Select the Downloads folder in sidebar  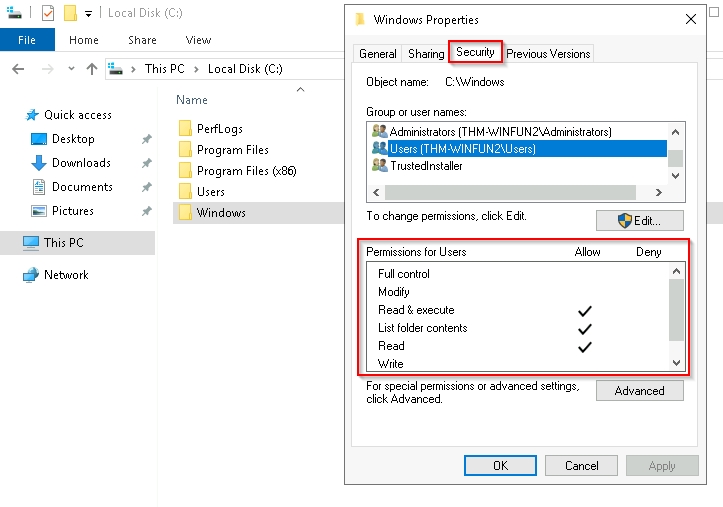coord(80,163)
